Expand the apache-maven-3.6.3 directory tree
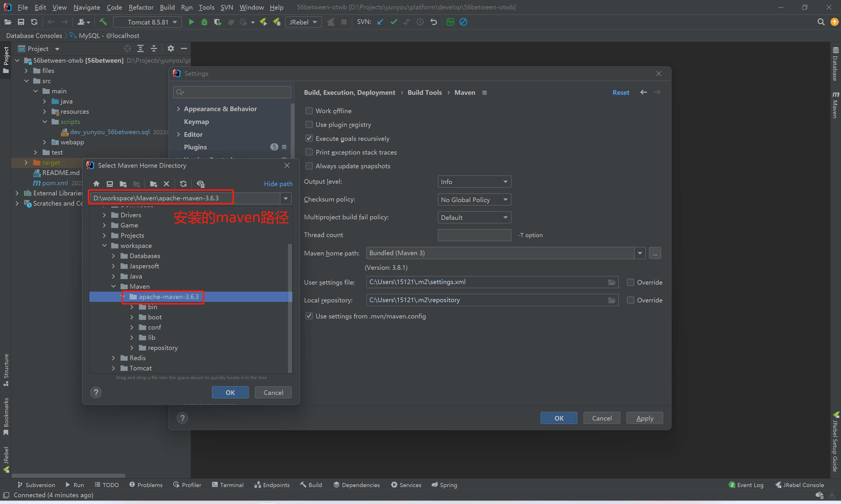The height and width of the screenshot is (504, 841). [x=125, y=296]
